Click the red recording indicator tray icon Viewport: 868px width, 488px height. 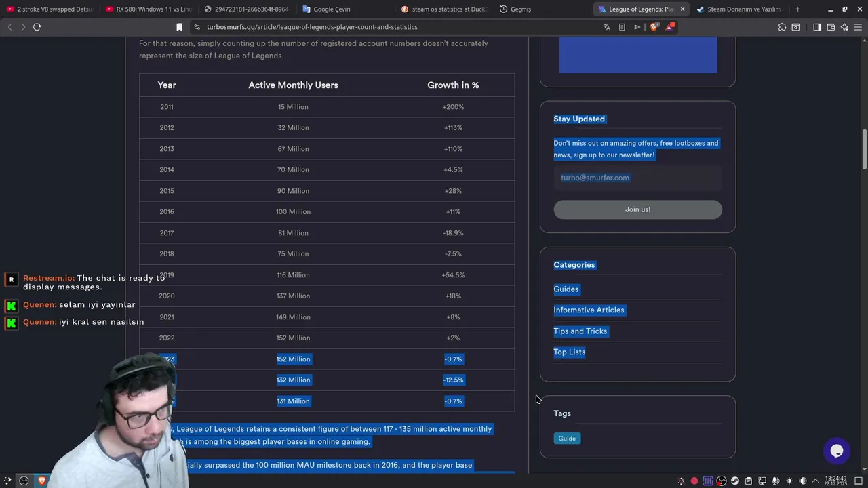pos(694,481)
